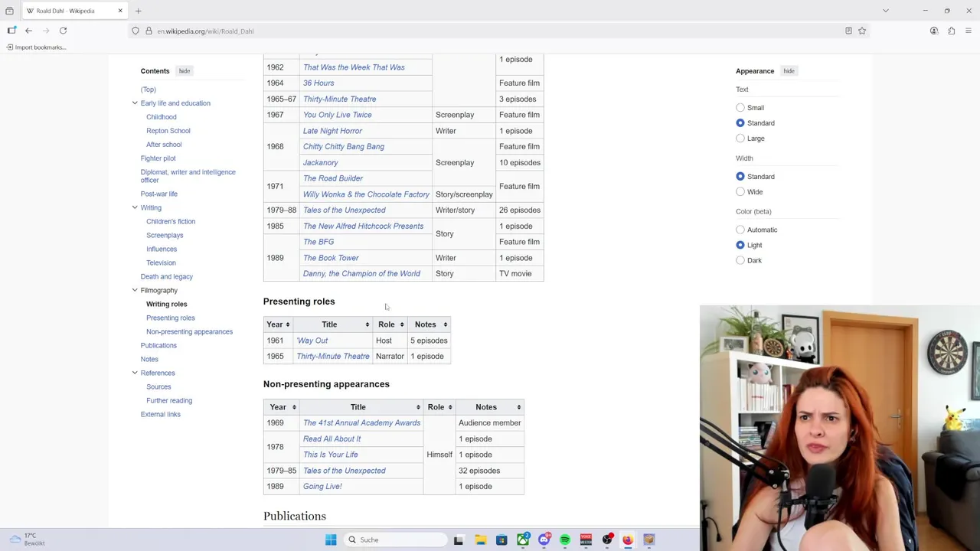This screenshot has width=980, height=551.
Task: Hide the Contents sidebar
Action: click(x=185, y=71)
